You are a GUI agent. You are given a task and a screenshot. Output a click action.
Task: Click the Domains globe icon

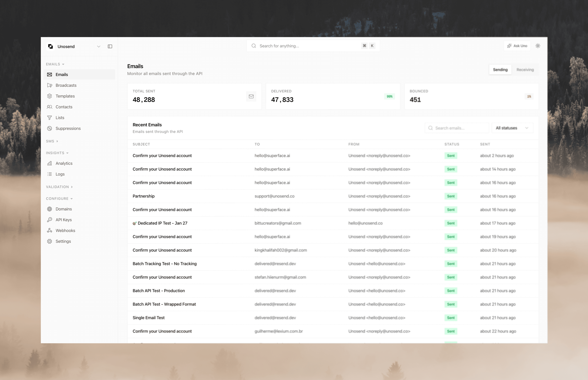point(50,209)
